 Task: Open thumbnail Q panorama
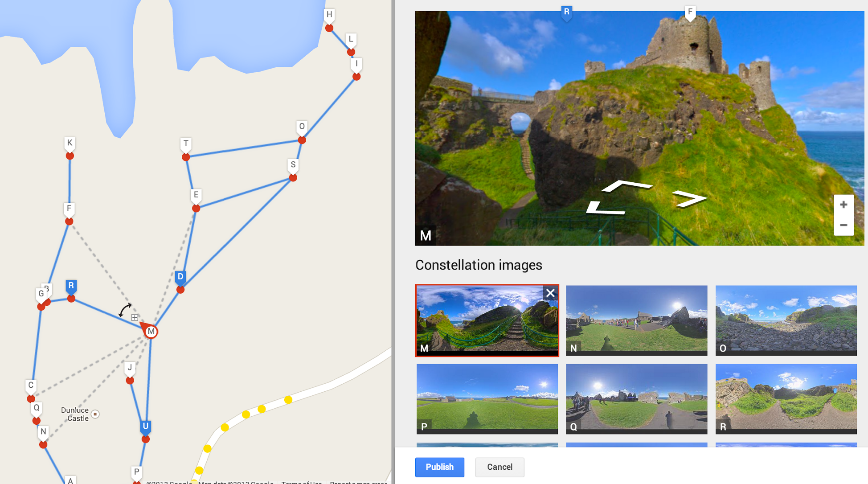pyautogui.click(x=636, y=399)
